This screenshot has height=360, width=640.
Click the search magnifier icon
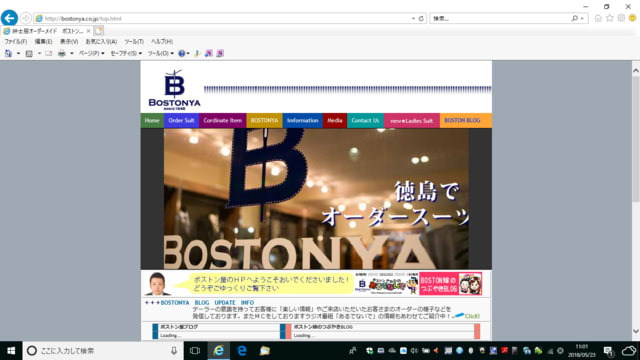click(x=574, y=18)
